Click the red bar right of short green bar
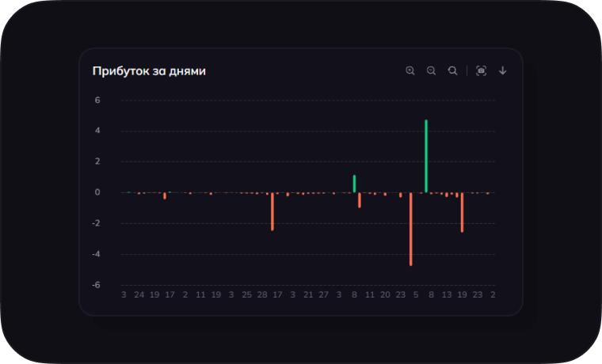Viewport: 602px width, 364px height. [x=360, y=200]
